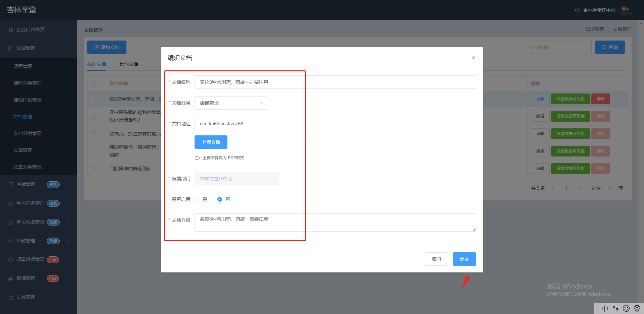Expand the 工具管理 menu chevron
Image resolution: width=644 pixels, height=314 pixels.
(68, 297)
